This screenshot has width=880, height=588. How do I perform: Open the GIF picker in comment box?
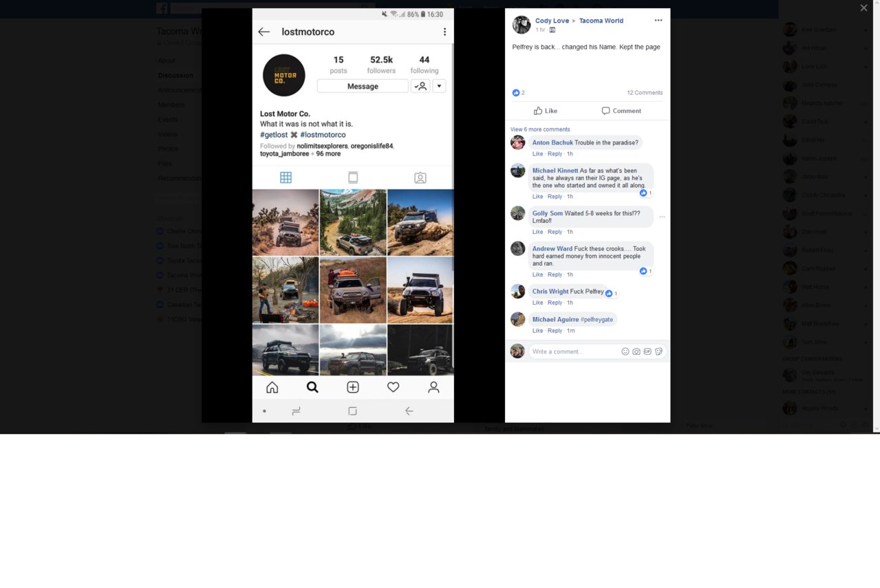tap(647, 351)
